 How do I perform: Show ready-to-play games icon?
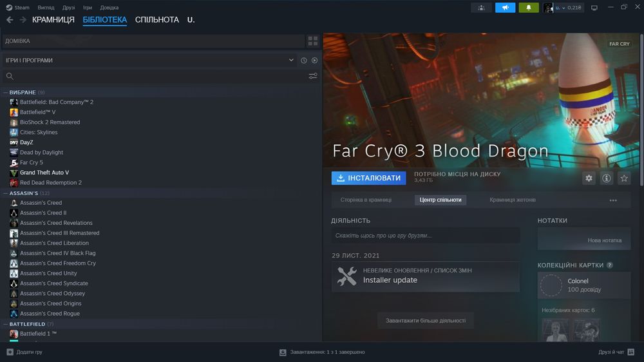click(315, 61)
